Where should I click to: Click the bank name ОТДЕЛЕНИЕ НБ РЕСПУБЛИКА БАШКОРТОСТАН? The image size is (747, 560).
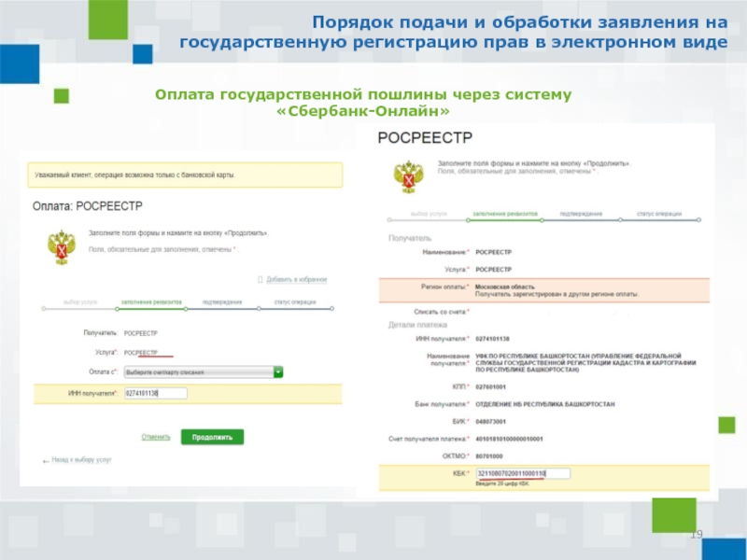click(x=545, y=404)
